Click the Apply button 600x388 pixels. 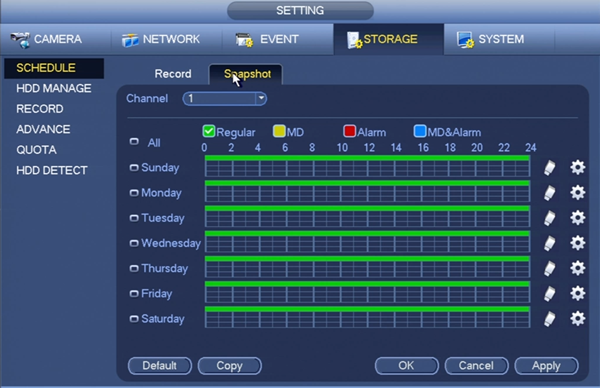546,366
